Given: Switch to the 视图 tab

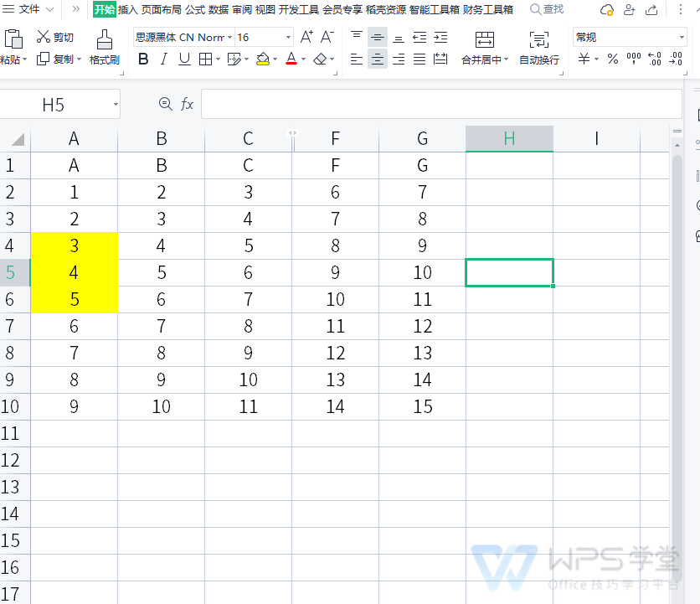Looking at the screenshot, I should [265, 9].
